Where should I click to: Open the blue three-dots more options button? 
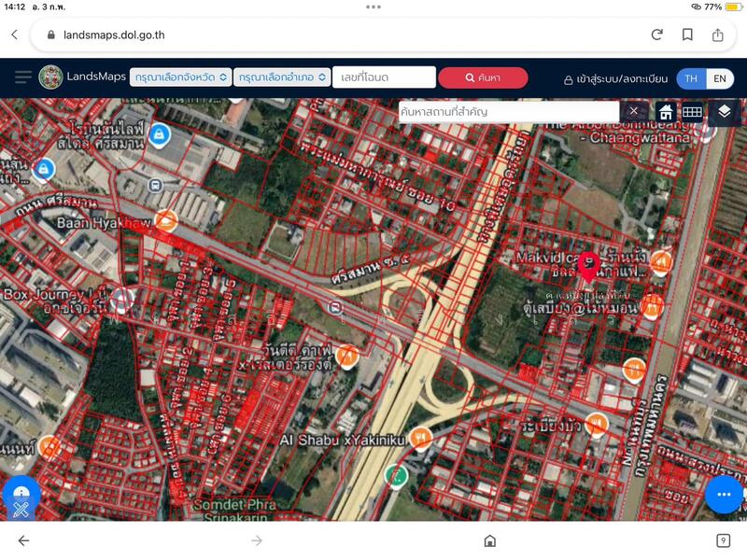(724, 494)
